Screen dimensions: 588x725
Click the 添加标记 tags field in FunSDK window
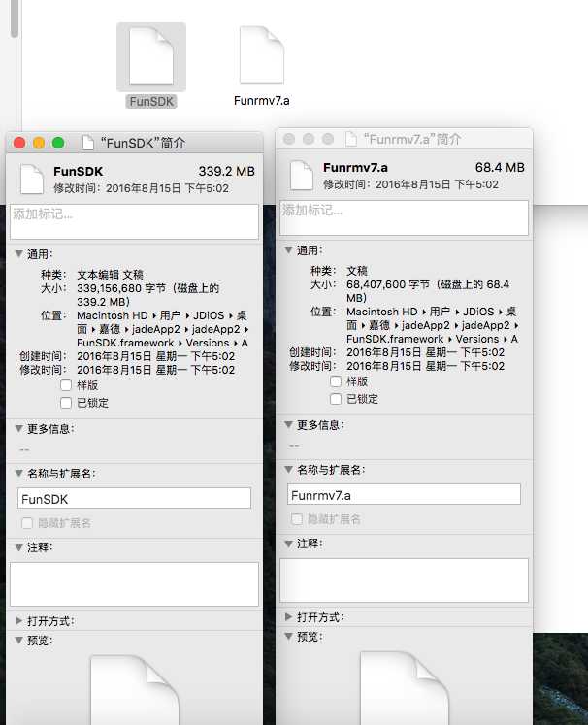click(x=134, y=222)
